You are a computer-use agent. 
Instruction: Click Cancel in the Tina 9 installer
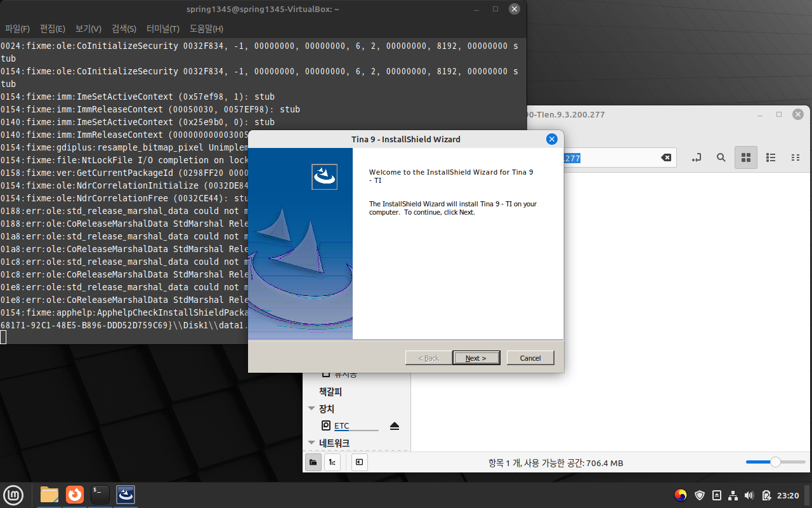click(x=530, y=358)
